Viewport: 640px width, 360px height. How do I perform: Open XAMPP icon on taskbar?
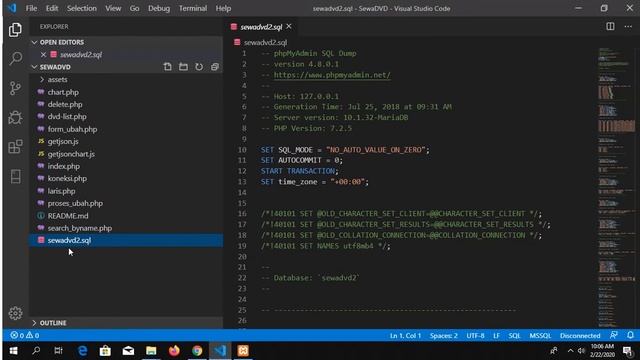[243, 351]
